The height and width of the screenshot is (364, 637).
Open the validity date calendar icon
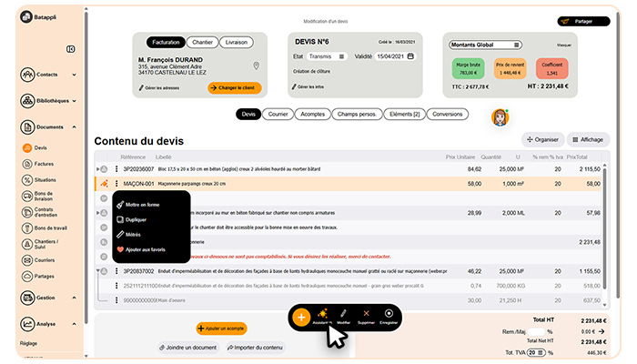click(410, 56)
